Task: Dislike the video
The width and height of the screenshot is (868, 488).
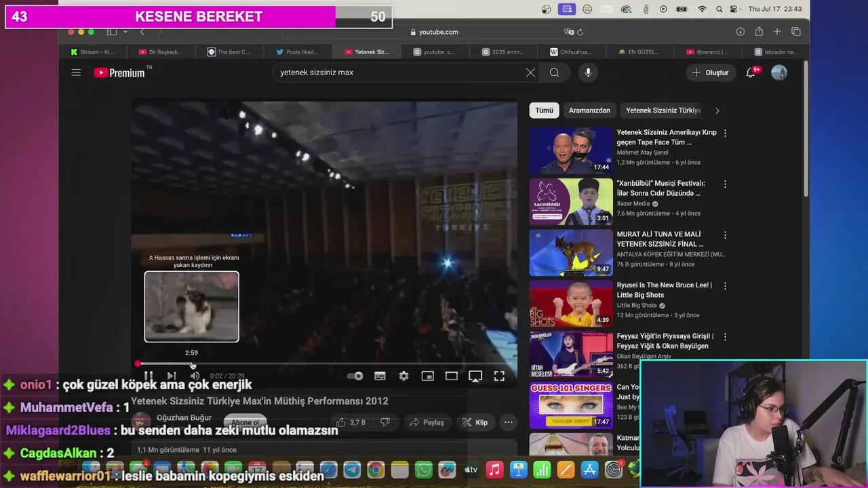Action: point(385,422)
